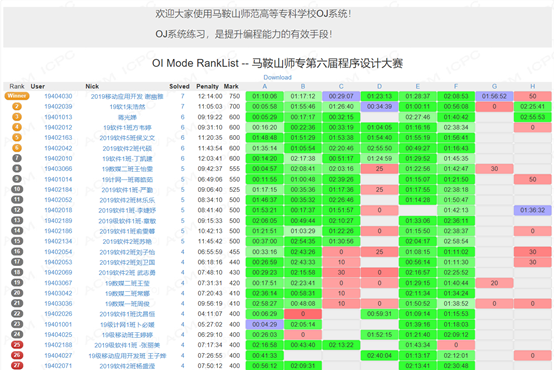Click the rank 25 red badge
This screenshot has height=370, width=554.
pyautogui.click(x=17, y=345)
